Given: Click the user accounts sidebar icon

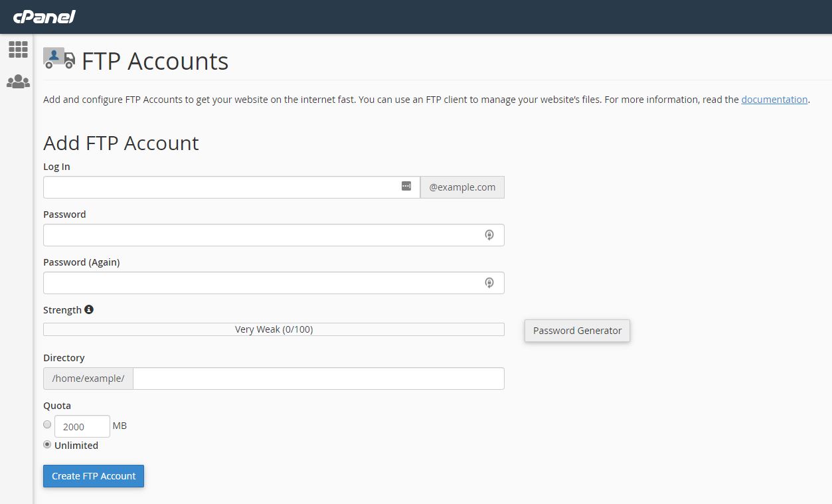Looking at the screenshot, I should (18, 81).
